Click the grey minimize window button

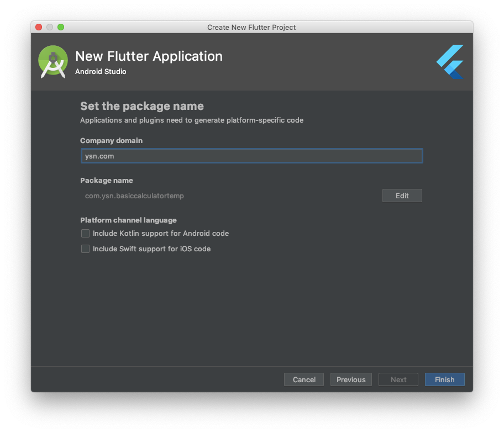click(50, 27)
